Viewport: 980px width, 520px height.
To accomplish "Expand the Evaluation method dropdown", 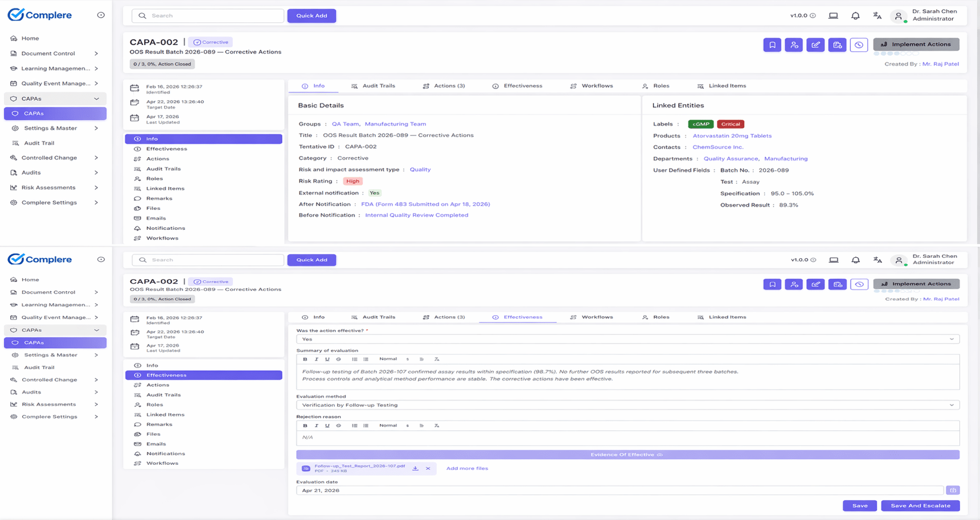I will (x=627, y=405).
